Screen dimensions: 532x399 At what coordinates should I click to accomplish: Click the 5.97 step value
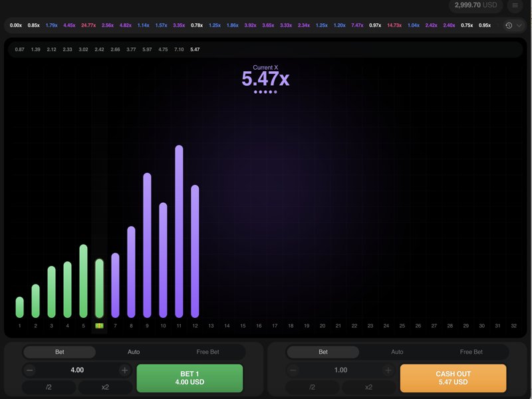pos(147,49)
